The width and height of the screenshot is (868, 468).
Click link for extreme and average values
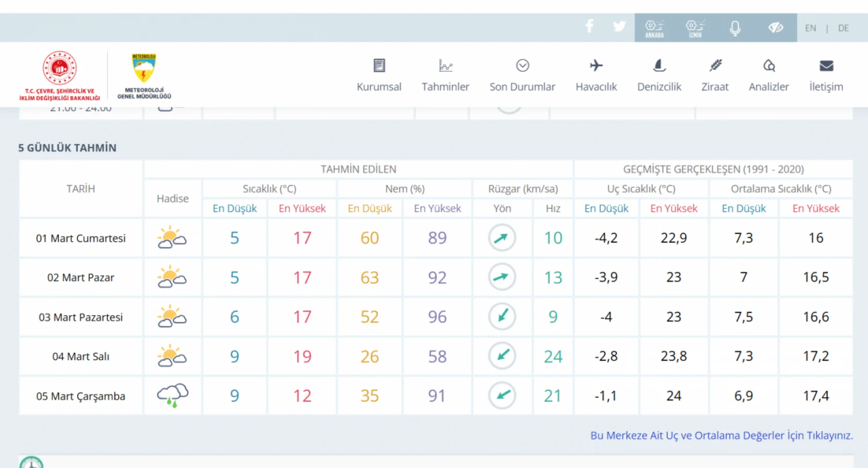click(x=721, y=435)
